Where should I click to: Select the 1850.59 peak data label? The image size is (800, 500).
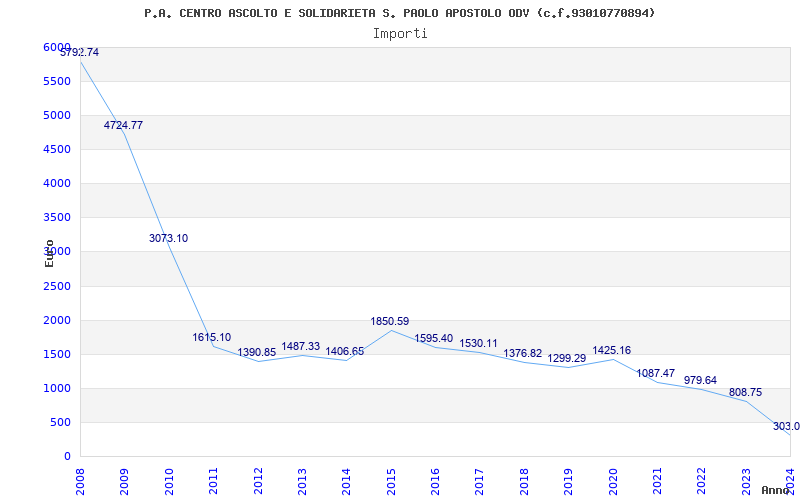click(x=390, y=321)
